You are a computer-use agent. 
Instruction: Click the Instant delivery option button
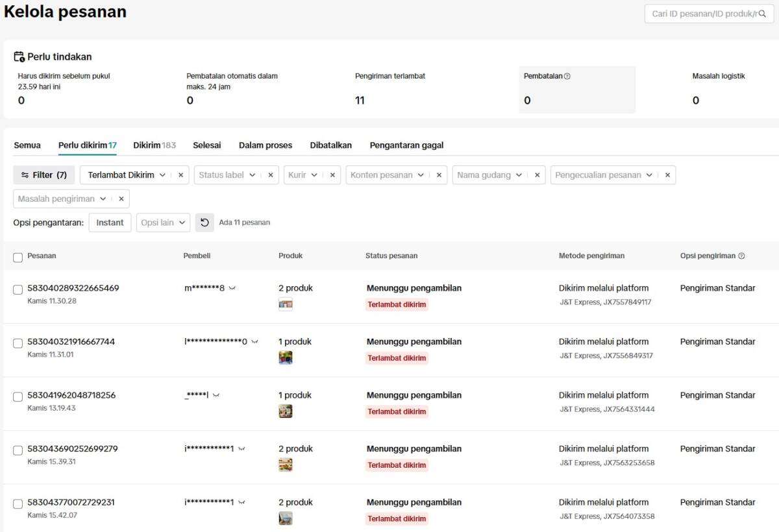point(110,223)
